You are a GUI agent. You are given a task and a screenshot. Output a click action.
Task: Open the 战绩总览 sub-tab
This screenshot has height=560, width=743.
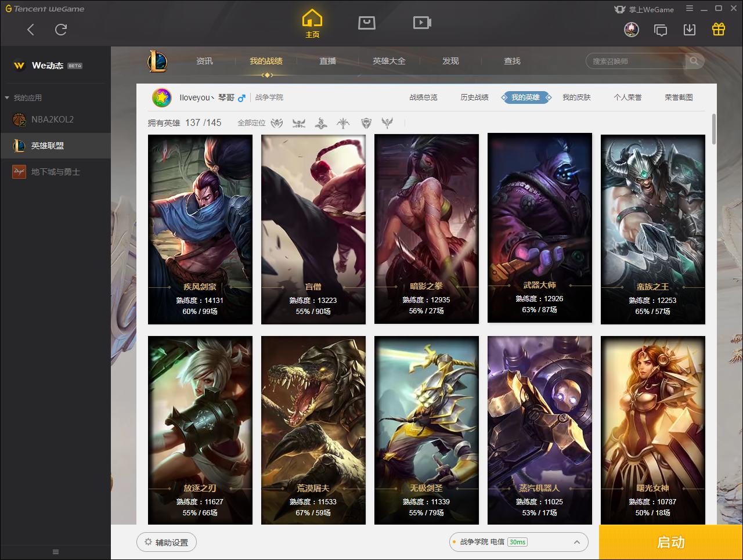(x=424, y=97)
